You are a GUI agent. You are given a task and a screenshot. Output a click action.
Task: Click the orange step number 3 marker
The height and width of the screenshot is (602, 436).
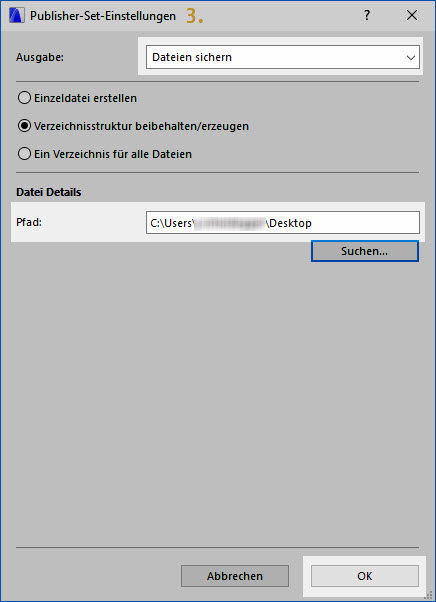point(195,16)
